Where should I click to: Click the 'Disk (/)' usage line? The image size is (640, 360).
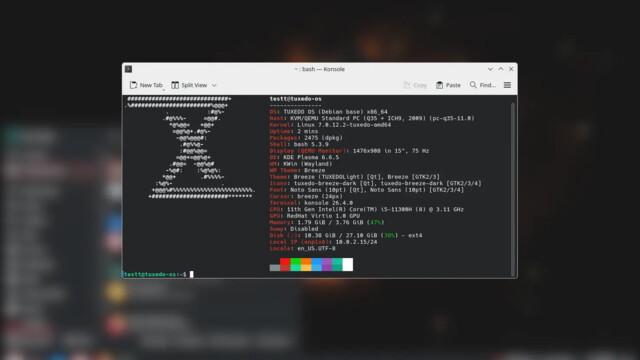(x=346, y=236)
